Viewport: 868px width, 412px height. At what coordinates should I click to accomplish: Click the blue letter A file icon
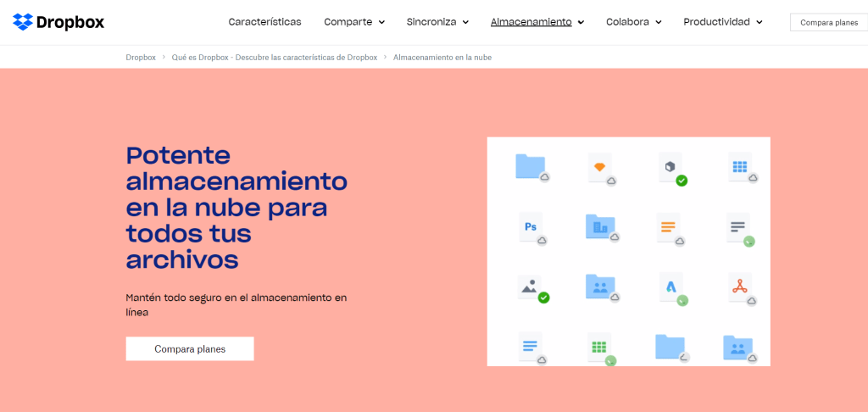point(670,287)
